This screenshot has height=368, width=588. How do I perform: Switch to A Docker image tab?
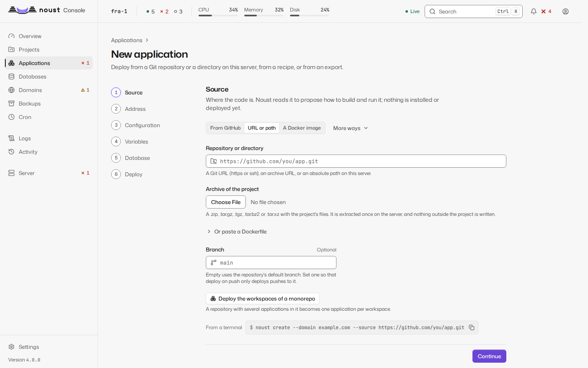coord(302,128)
